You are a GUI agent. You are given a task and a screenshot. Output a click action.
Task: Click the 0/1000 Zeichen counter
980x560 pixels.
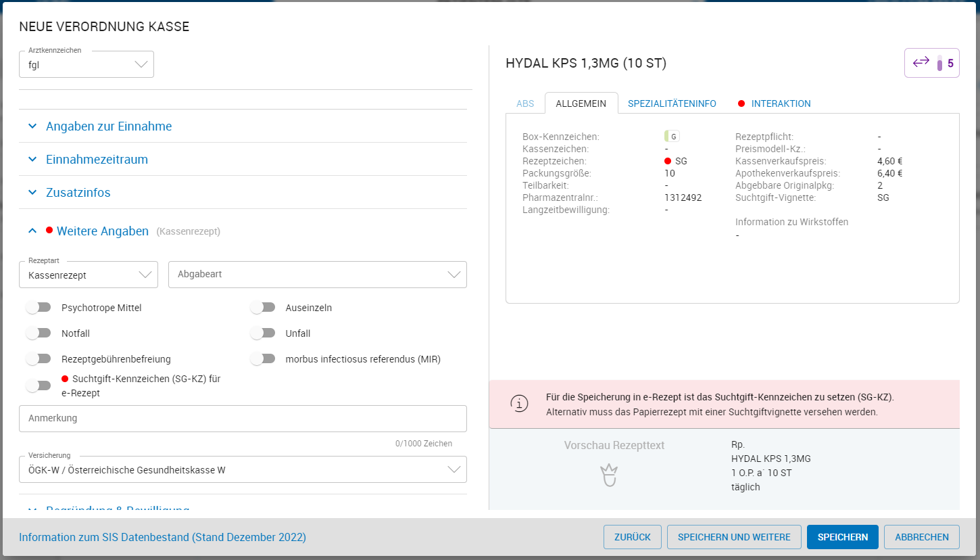click(424, 444)
